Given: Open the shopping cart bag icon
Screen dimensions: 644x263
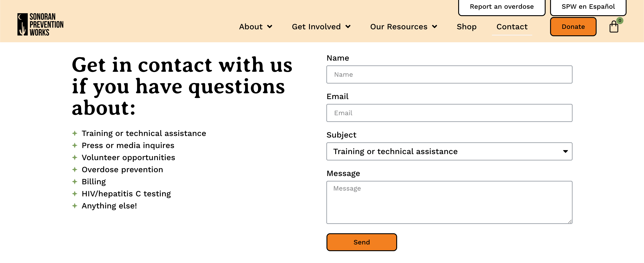Looking at the screenshot, I should pos(614,27).
